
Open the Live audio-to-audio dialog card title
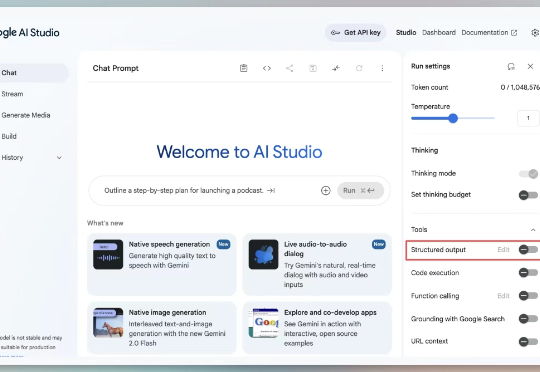[315, 249]
